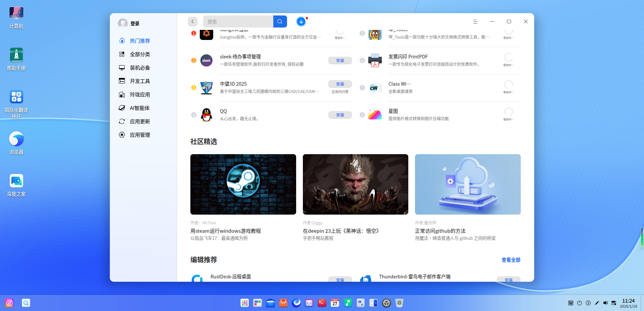Open the download manager arrow icon
This screenshot has height=311, width=644.
(x=301, y=21)
